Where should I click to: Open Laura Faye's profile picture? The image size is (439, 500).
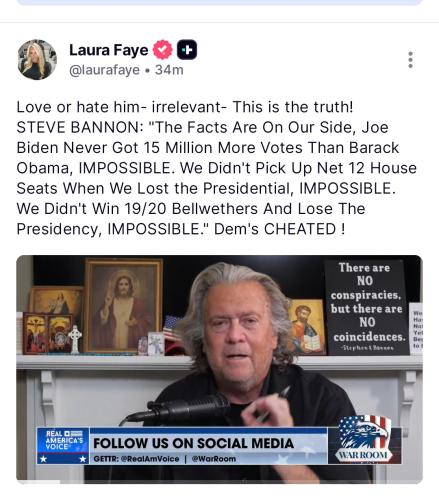pyautogui.click(x=37, y=60)
